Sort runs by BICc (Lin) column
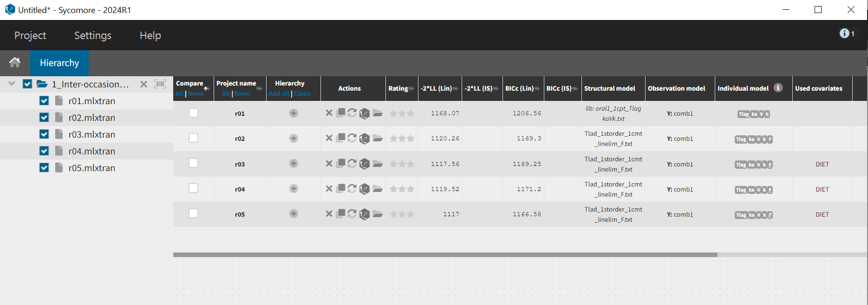This screenshot has width=868, height=305. pyautogui.click(x=522, y=88)
